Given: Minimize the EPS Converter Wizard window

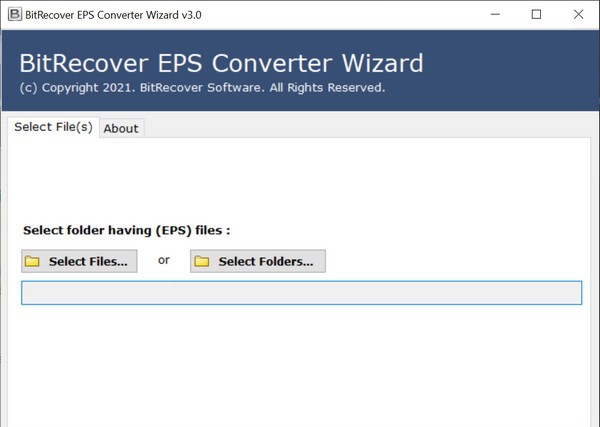Looking at the screenshot, I should coord(496,15).
